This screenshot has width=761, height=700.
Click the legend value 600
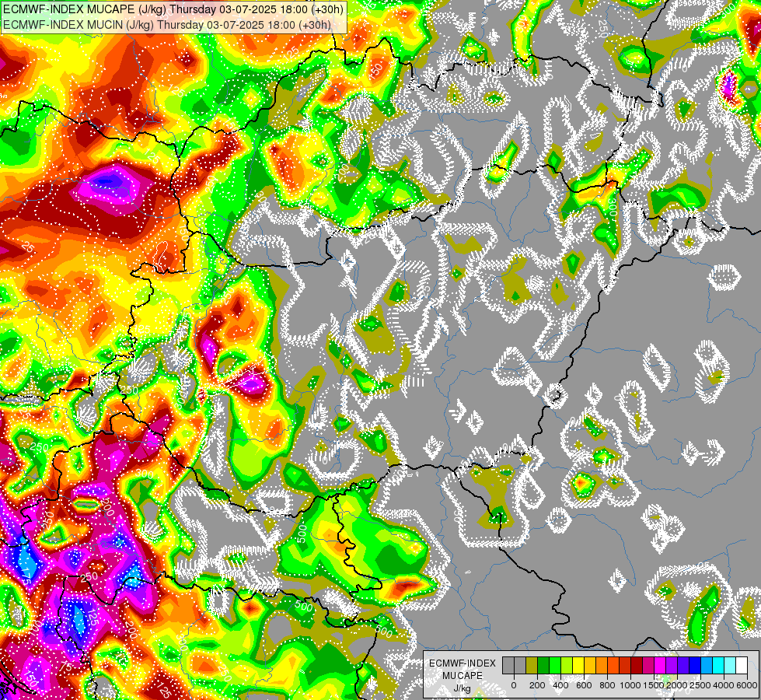pyautogui.click(x=584, y=685)
